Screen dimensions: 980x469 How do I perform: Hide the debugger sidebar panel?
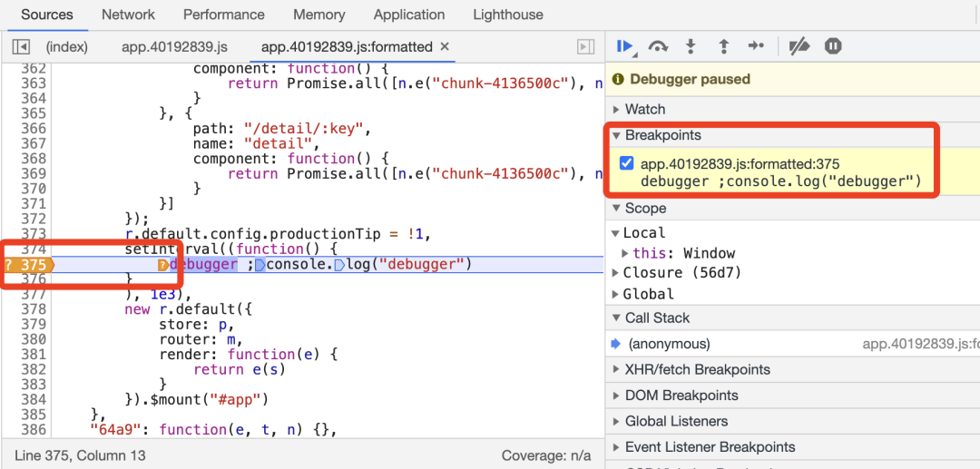point(586,47)
